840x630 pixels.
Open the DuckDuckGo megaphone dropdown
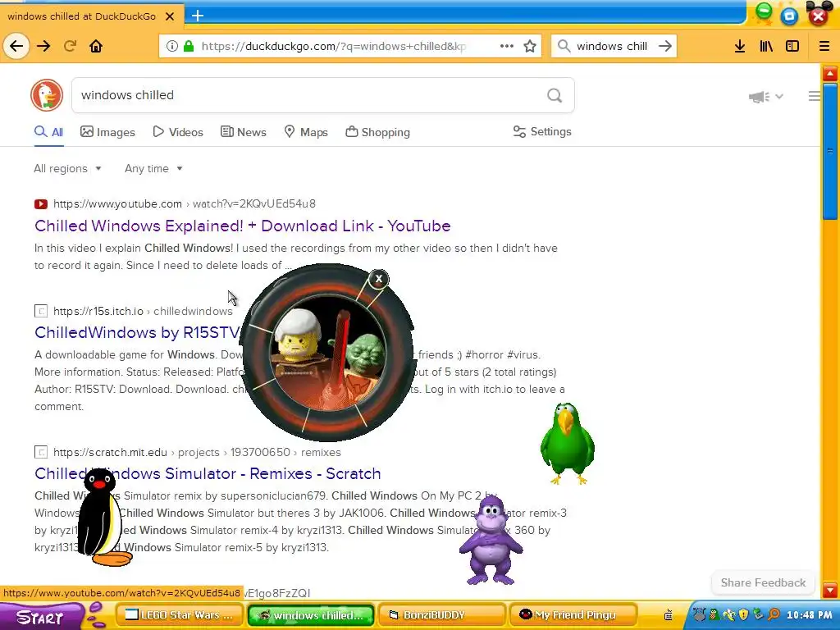click(x=765, y=97)
